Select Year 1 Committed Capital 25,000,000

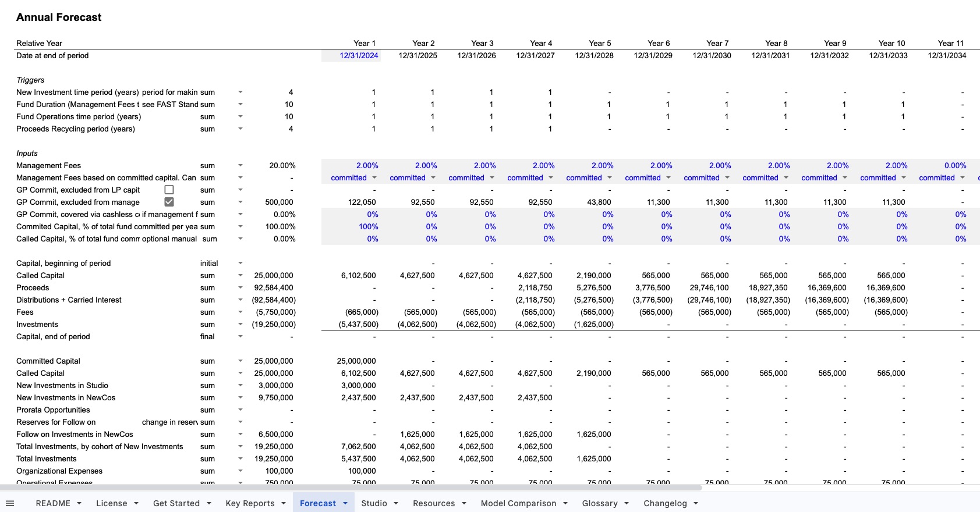[356, 361]
